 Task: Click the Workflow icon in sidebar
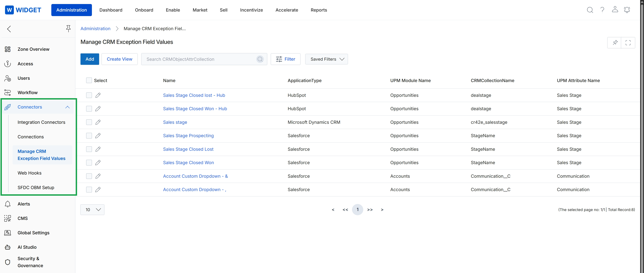pos(8,93)
